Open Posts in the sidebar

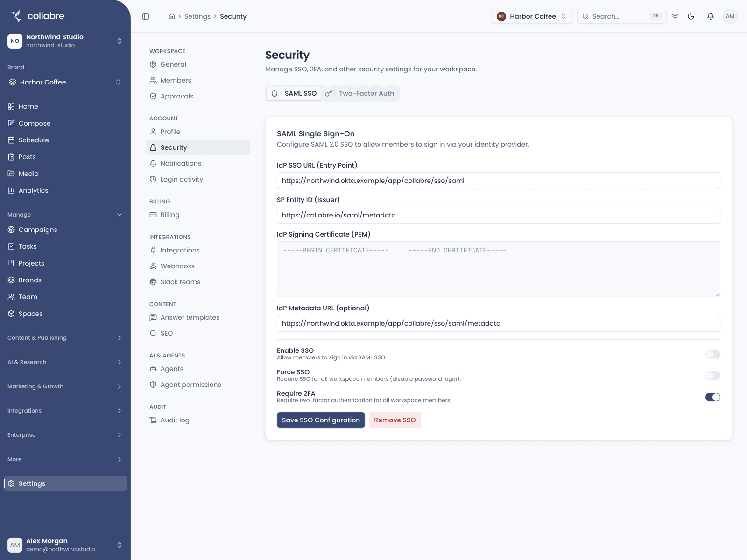tap(65, 157)
